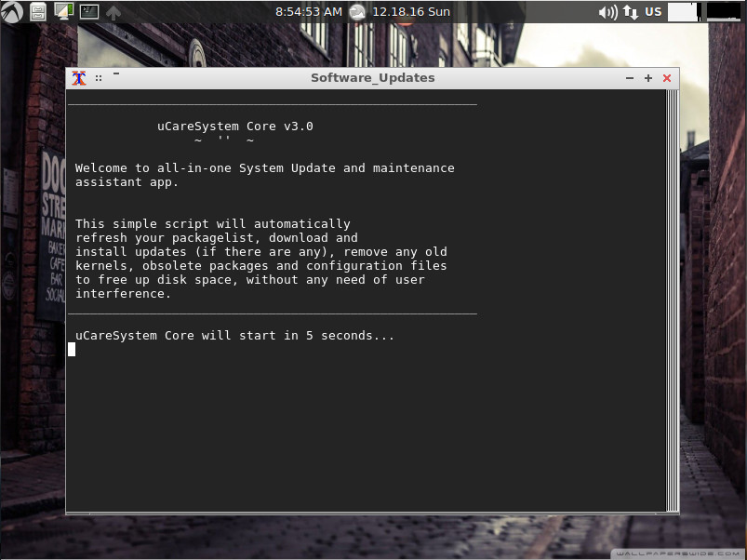Click the grey up-arrow panel icon
The width and height of the screenshot is (747, 560).
click(x=113, y=12)
